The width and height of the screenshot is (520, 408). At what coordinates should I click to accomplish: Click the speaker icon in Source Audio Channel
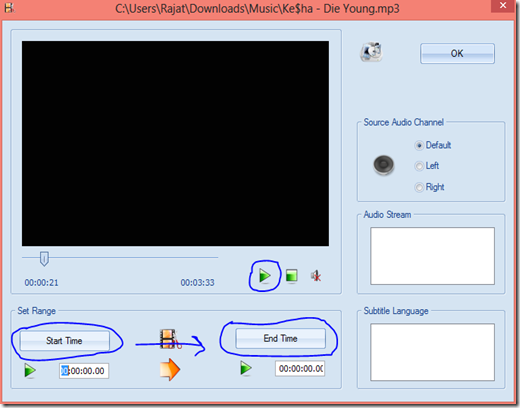[384, 165]
